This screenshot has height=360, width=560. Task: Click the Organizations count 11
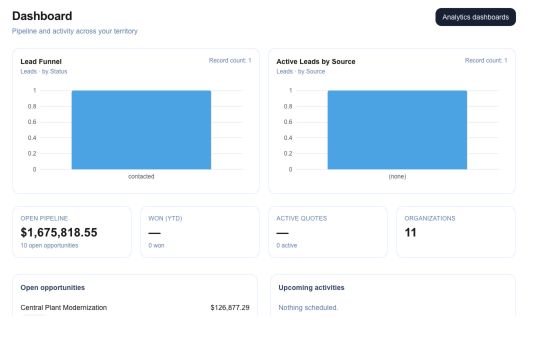tap(410, 232)
